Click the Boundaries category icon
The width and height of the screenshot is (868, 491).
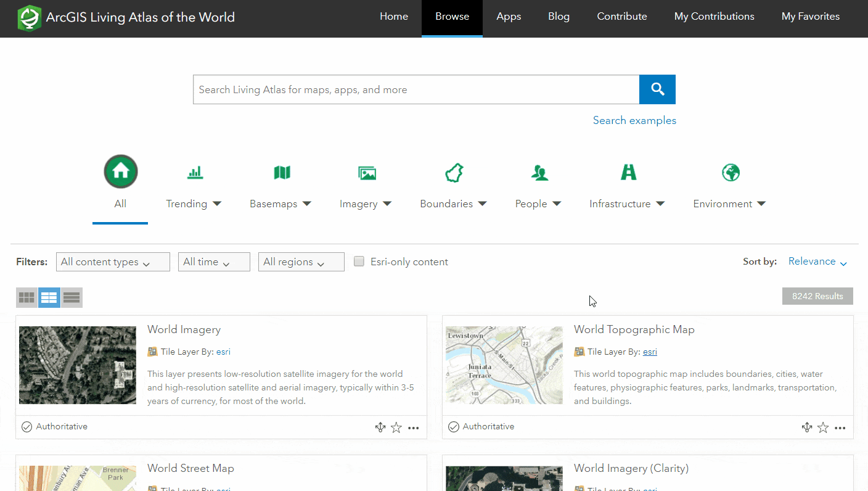[x=454, y=172]
